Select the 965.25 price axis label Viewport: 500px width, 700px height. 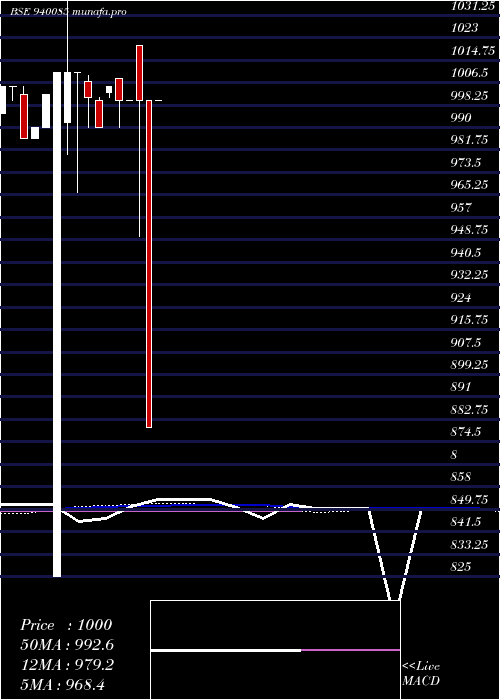(469, 185)
